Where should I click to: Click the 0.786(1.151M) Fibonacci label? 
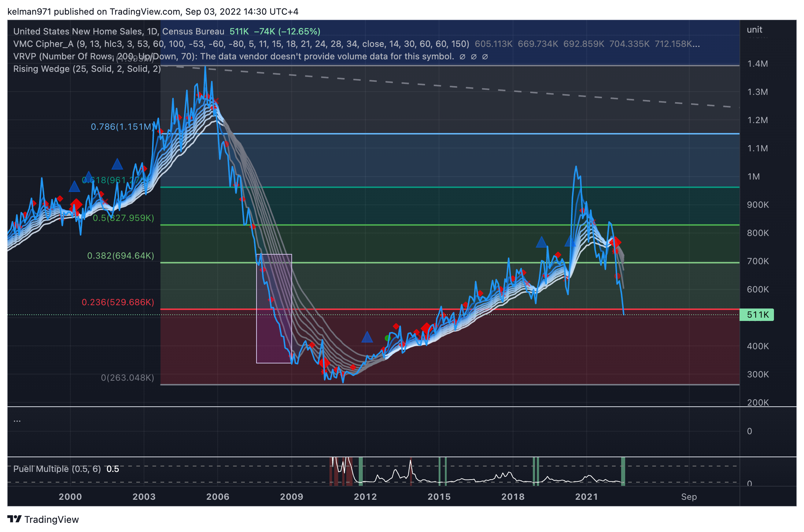click(x=122, y=127)
